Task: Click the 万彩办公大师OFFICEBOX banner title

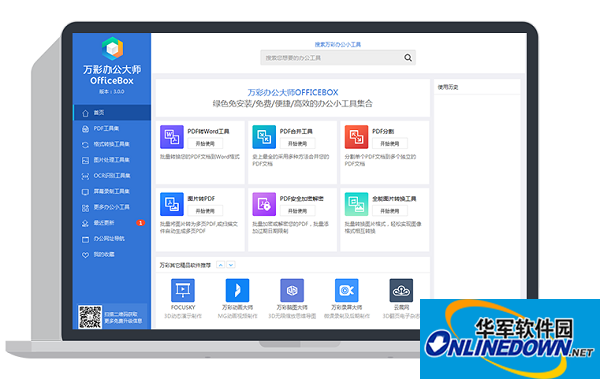Action: pos(293,92)
